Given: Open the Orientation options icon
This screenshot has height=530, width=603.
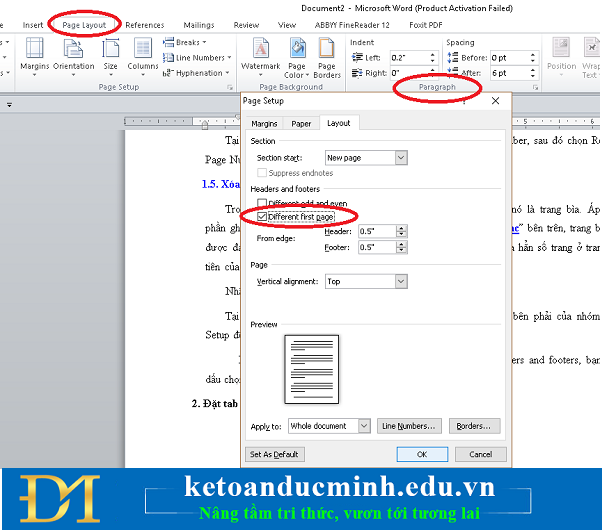Looking at the screenshot, I should pos(73,48).
